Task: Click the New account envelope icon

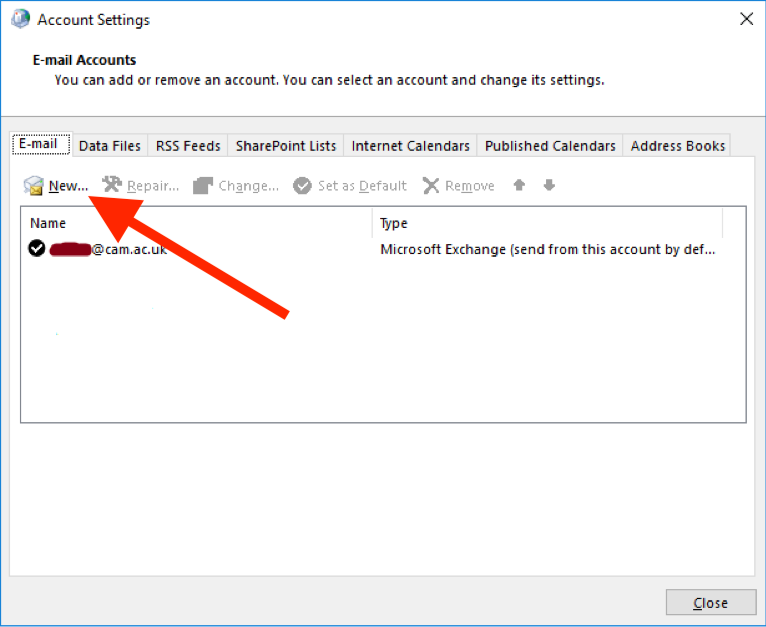Action: (34, 186)
